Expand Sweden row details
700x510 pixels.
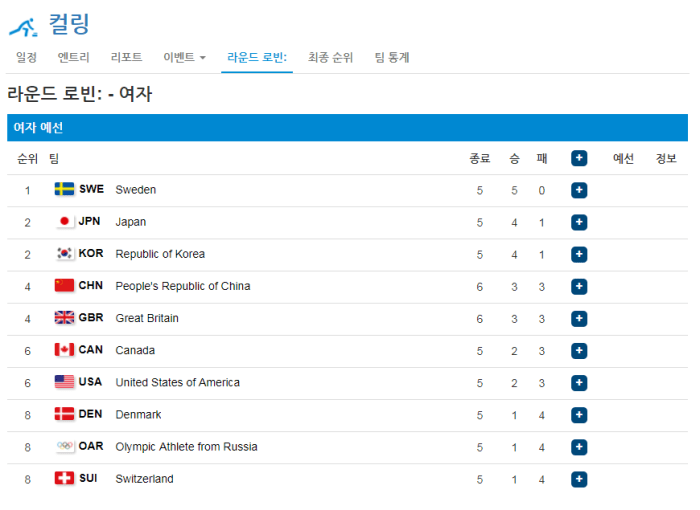(579, 190)
